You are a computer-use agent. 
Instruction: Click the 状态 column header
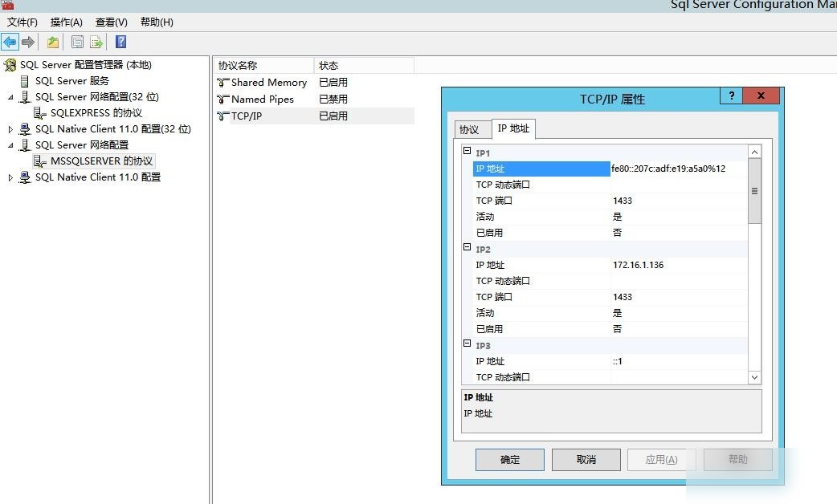coord(364,66)
